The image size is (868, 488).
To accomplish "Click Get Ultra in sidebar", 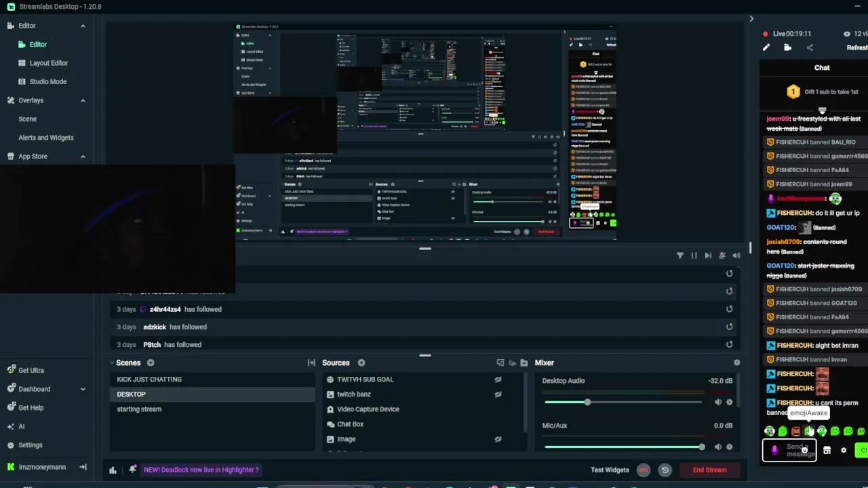I will (31, 370).
